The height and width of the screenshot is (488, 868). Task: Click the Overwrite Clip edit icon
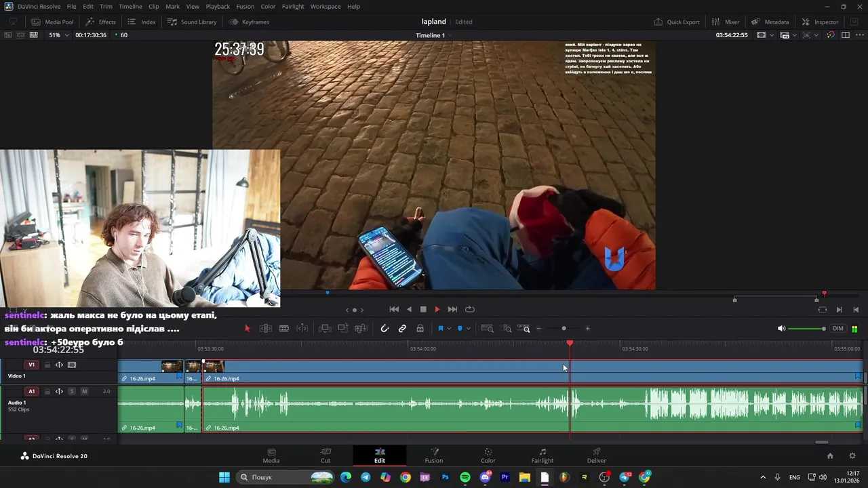pos(343,329)
